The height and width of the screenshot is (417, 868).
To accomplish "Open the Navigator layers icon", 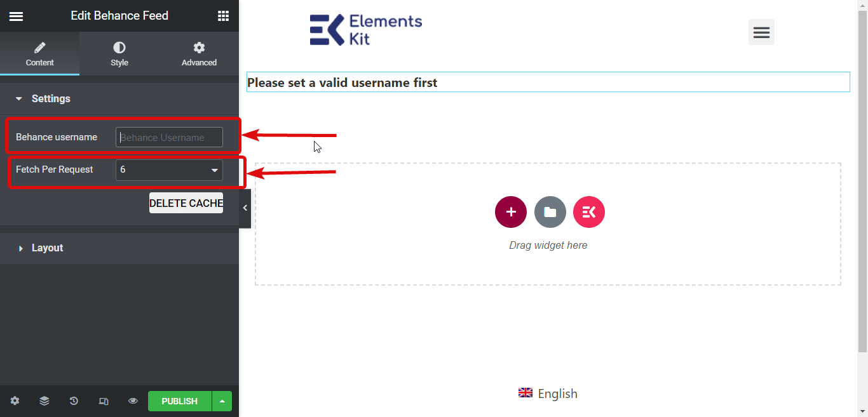I will (44, 401).
